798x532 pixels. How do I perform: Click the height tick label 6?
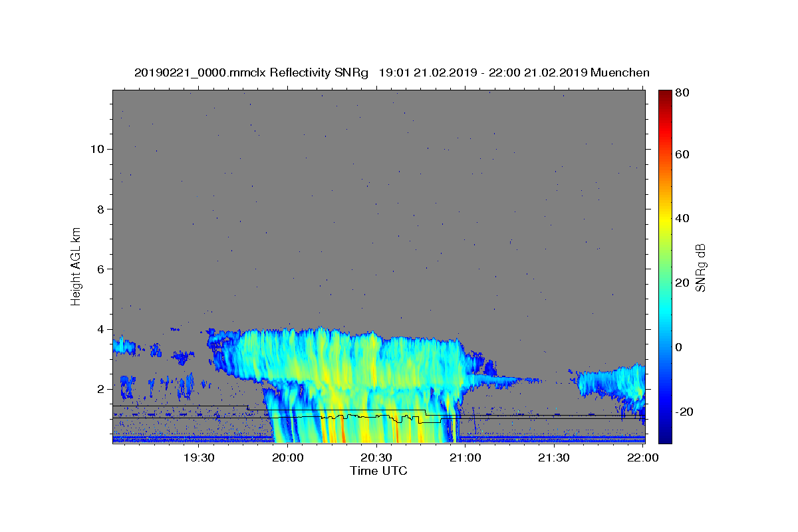point(100,269)
